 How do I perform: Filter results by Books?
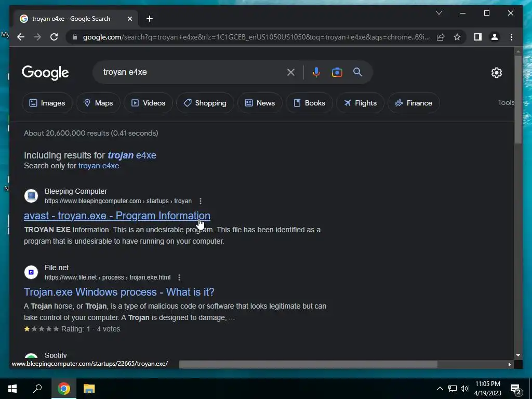[309, 103]
